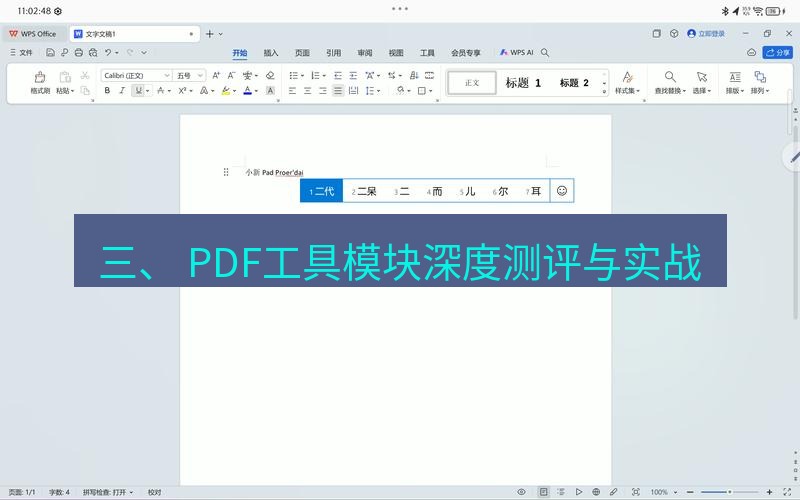Open the font size 五号 dropdown
The image size is (800, 500).
200,76
